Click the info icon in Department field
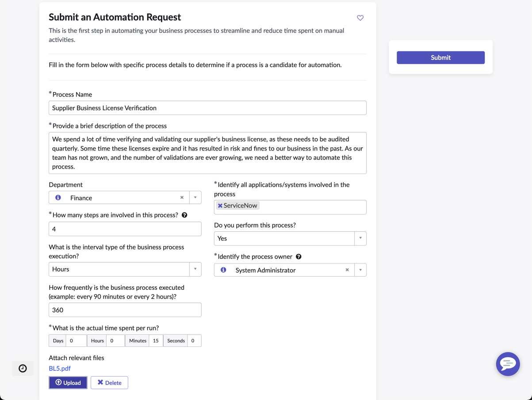Screen dimensions: 532x400 click(58, 198)
